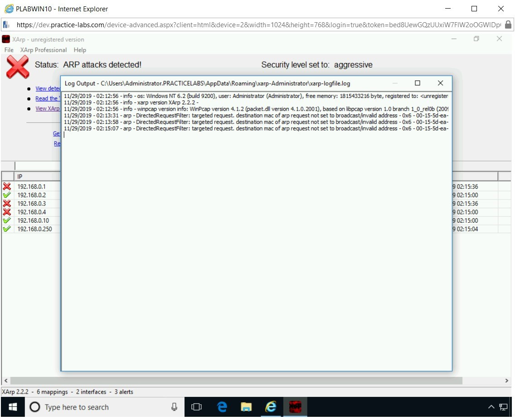Click the '2 interfaces' status bar text
The width and height of the screenshot is (515, 420).
click(91, 392)
